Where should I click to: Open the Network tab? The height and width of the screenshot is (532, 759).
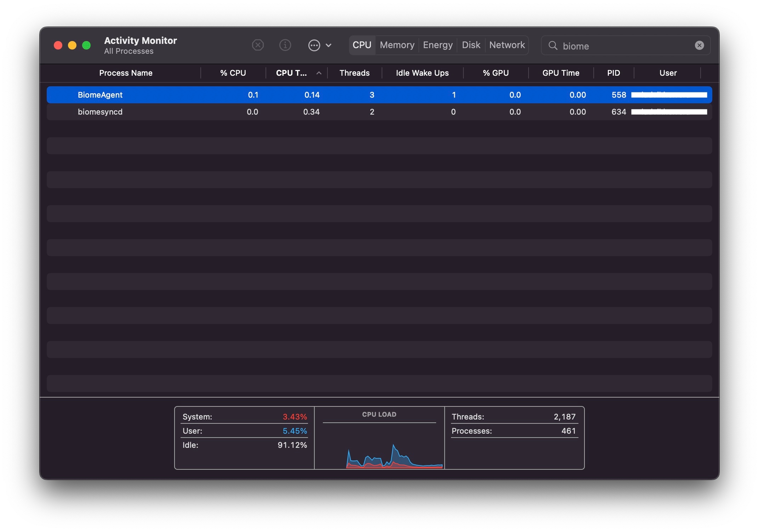tap(507, 45)
